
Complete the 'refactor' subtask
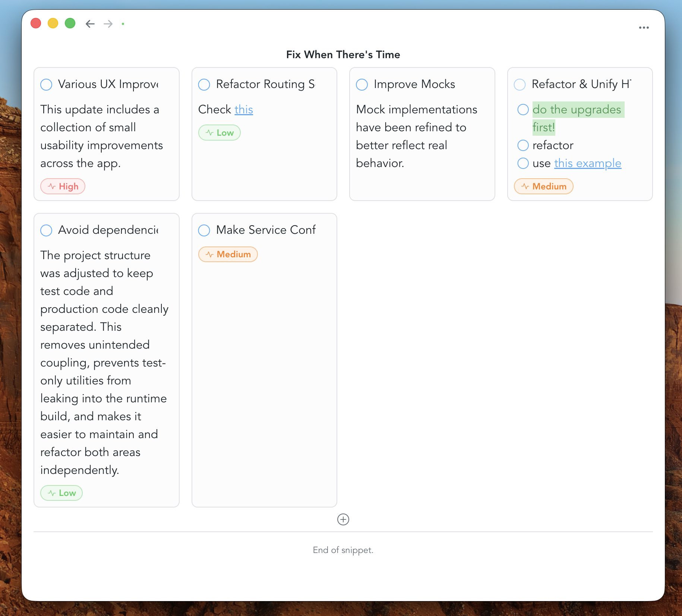(523, 145)
